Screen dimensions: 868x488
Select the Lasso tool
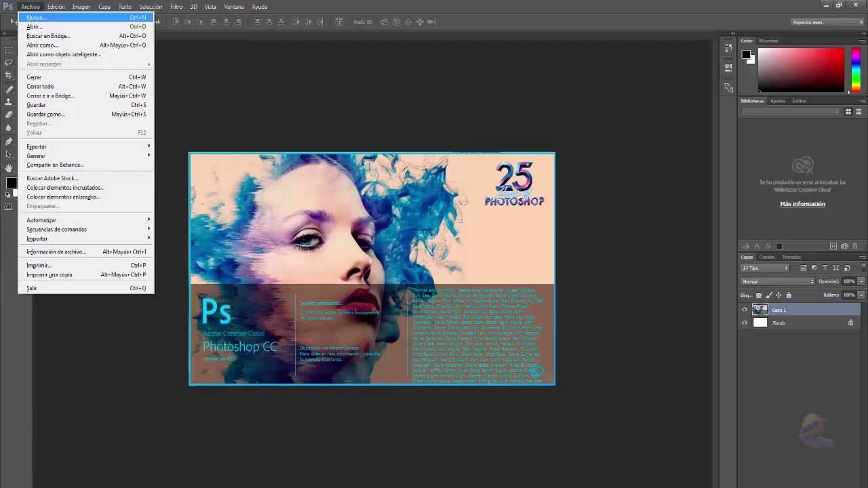click(x=9, y=62)
